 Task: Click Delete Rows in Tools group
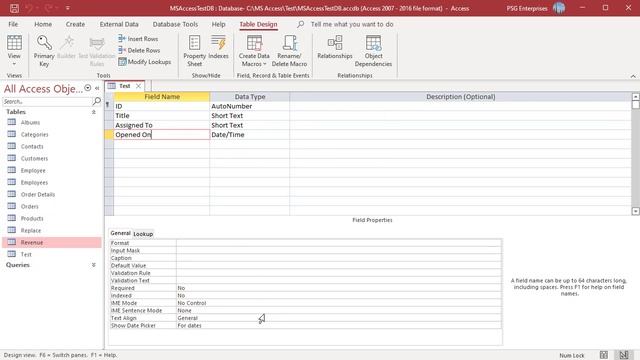(139, 50)
